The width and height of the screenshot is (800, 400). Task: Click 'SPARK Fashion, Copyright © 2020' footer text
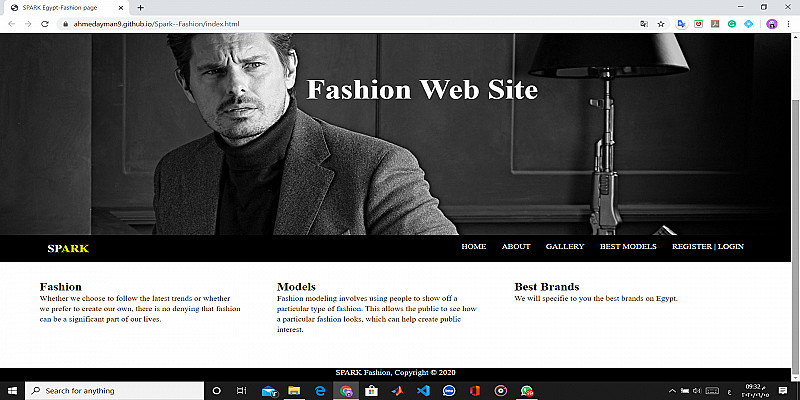click(x=395, y=372)
